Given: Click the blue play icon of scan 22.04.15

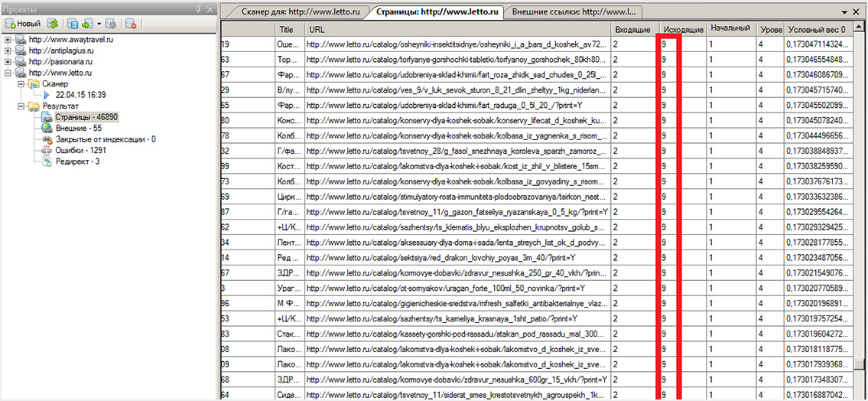Looking at the screenshot, I should pyautogui.click(x=47, y=95).
